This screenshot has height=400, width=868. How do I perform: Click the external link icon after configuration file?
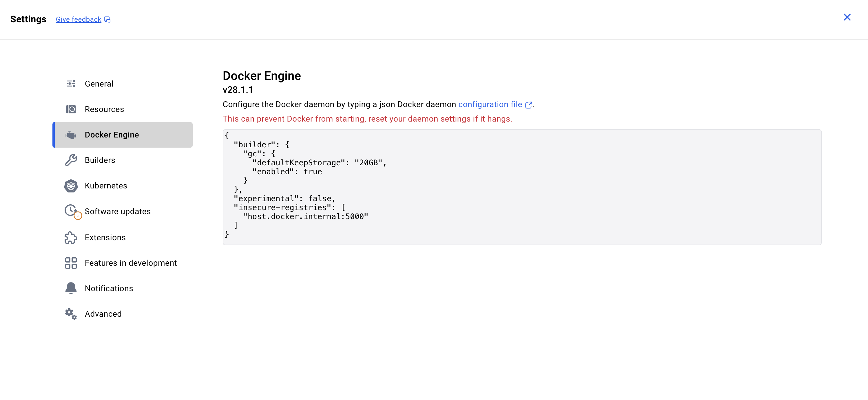tap(529, 105)
